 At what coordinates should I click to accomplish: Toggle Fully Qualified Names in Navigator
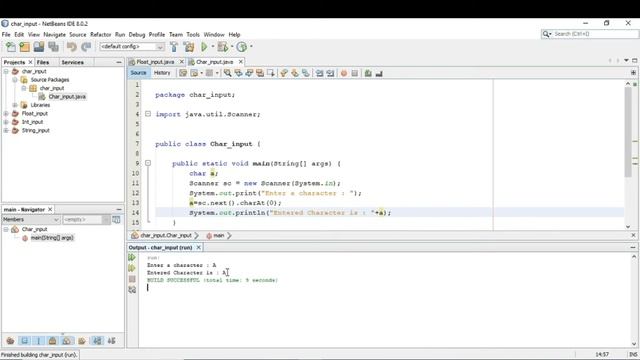coord(82,340)
